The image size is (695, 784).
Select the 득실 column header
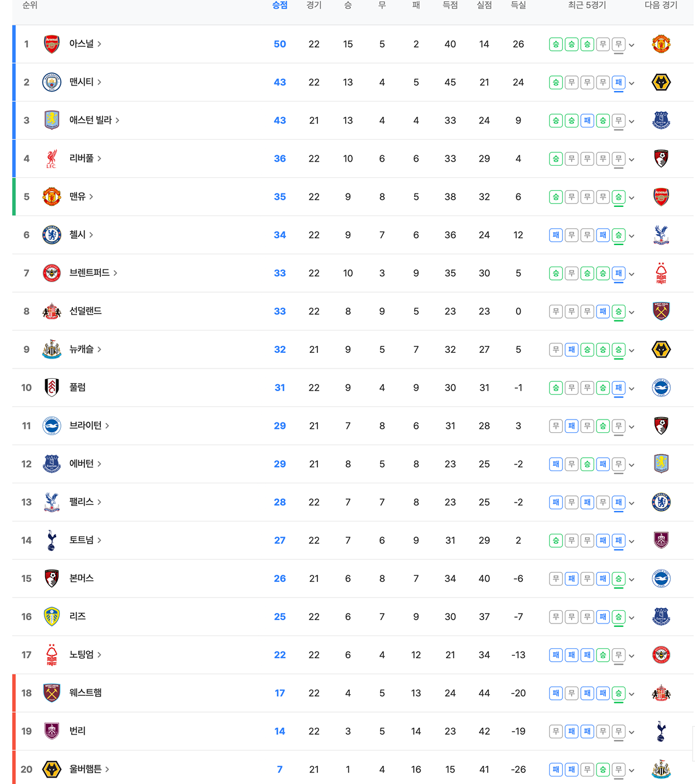518,5
